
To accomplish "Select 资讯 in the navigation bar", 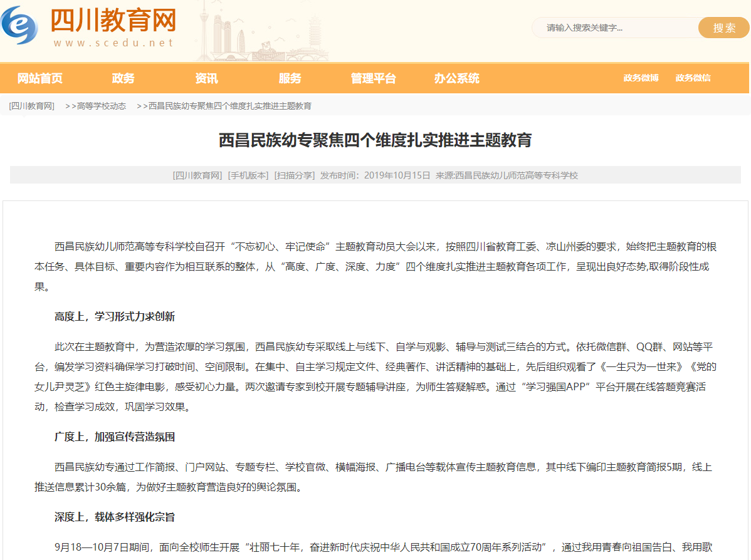I will (206, 78).
